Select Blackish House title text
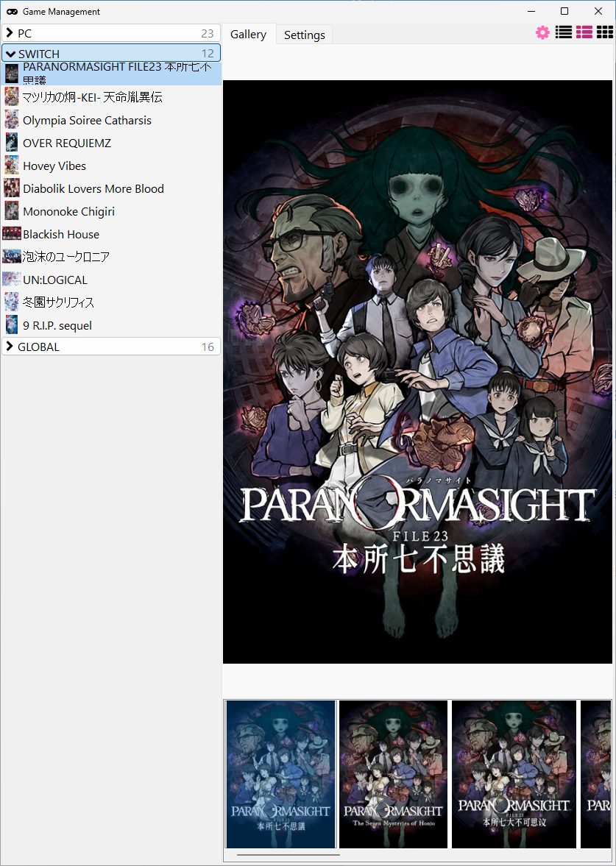This screenshot has height=866, width=616. [x=61, y=235]
